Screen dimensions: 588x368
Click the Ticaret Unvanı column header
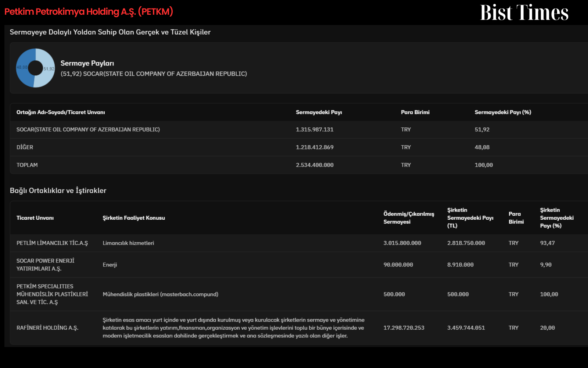(35, 218)
